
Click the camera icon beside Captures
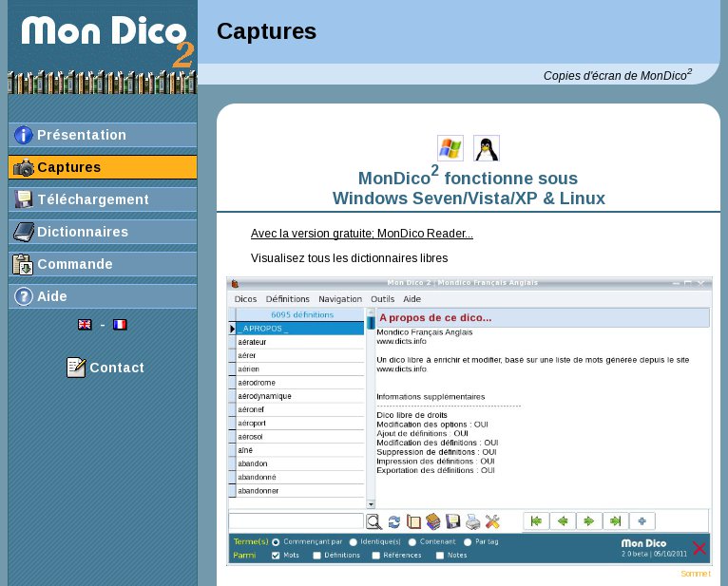pyautogui.click(x=23, y=167)
